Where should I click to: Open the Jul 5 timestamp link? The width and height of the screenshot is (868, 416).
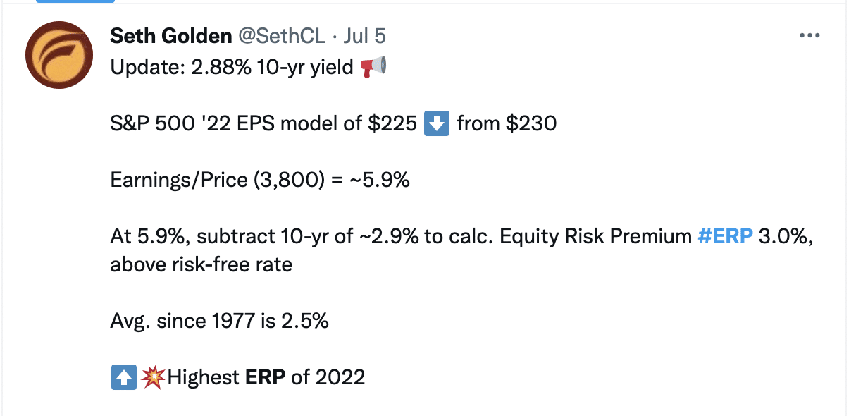coord(364,37)
